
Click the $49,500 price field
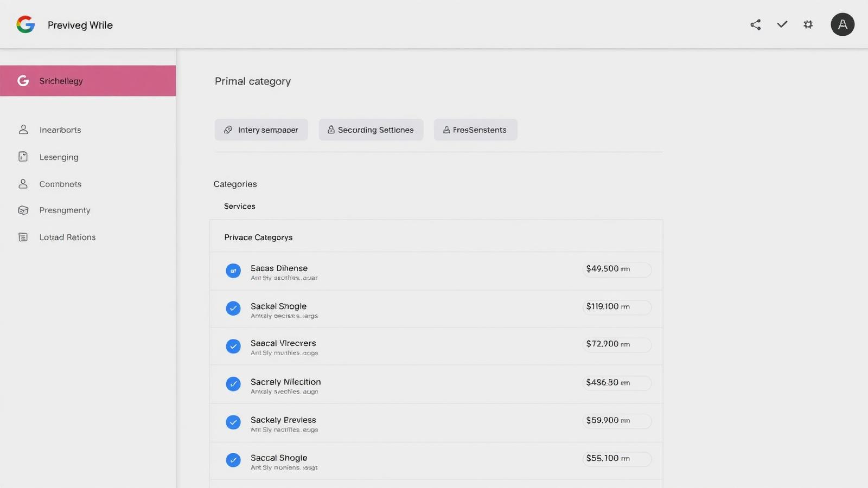pyautogui.click(x=617, y=269)
